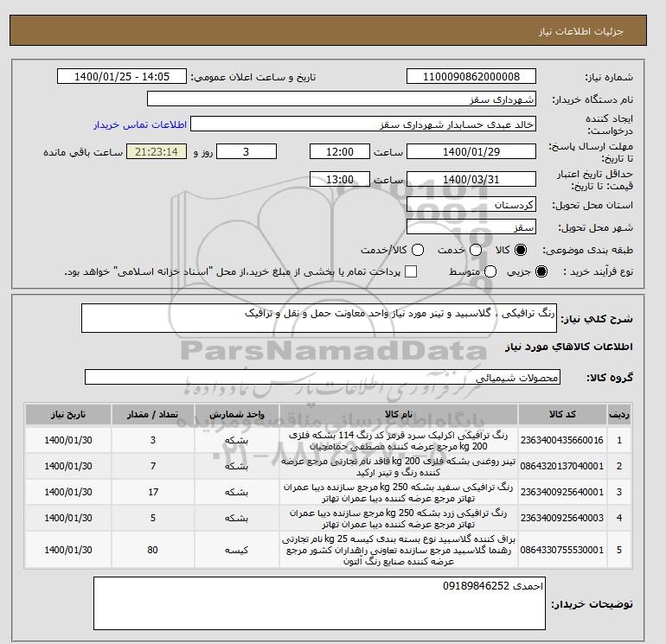Select the جزیی purchase type radio
Viewport: 666px width, 644px height.
coord(541,271)
